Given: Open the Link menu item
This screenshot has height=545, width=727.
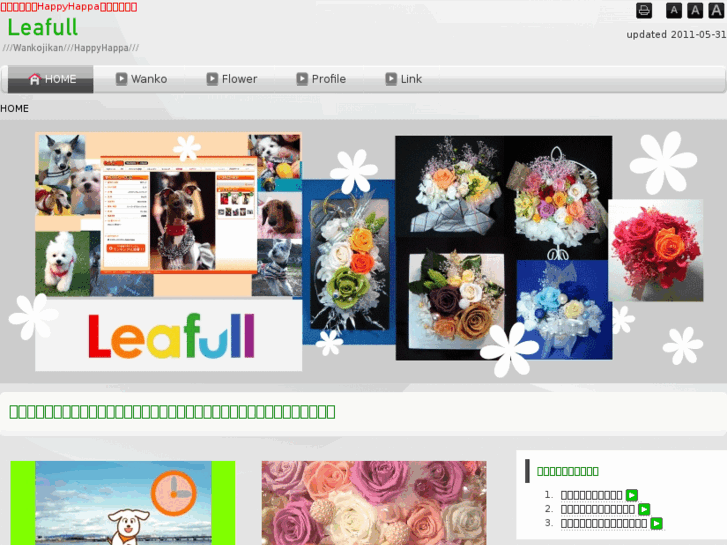Looking at the screenshot, I should [x=404, y=79].
